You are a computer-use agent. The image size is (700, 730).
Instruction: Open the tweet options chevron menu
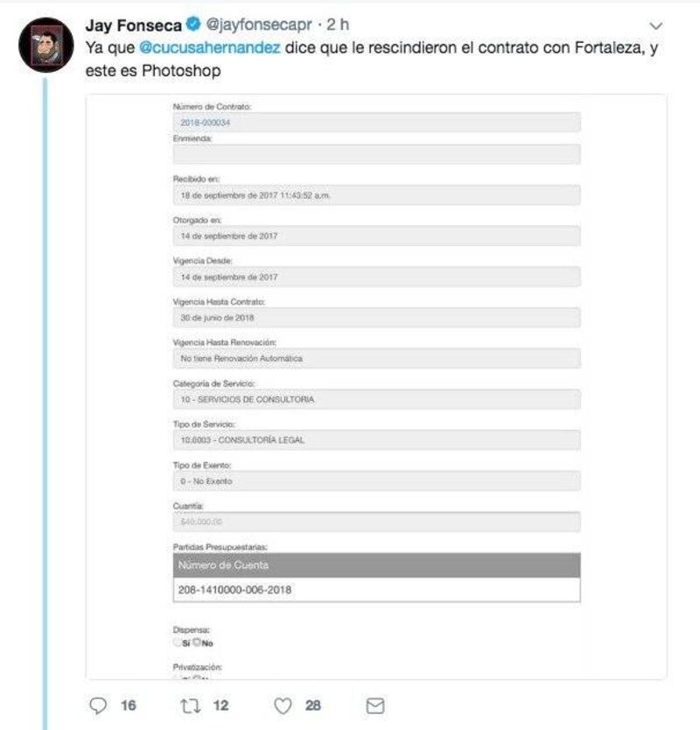click(658, 26)
